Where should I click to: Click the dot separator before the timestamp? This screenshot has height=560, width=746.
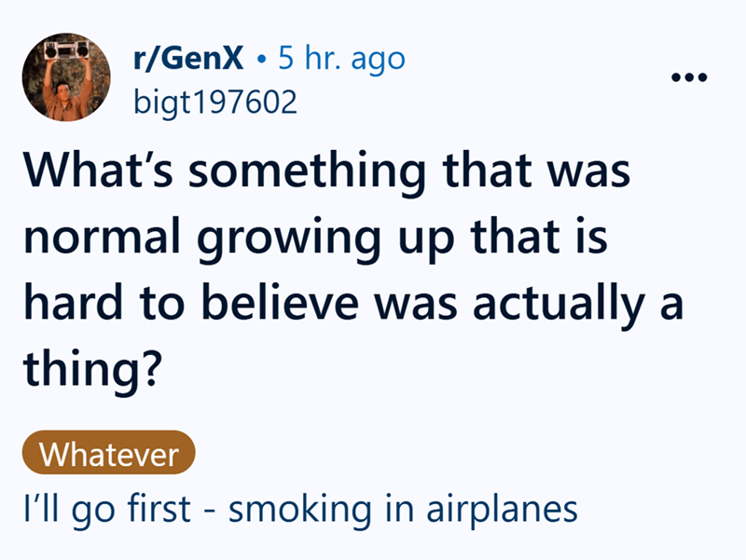265,61
